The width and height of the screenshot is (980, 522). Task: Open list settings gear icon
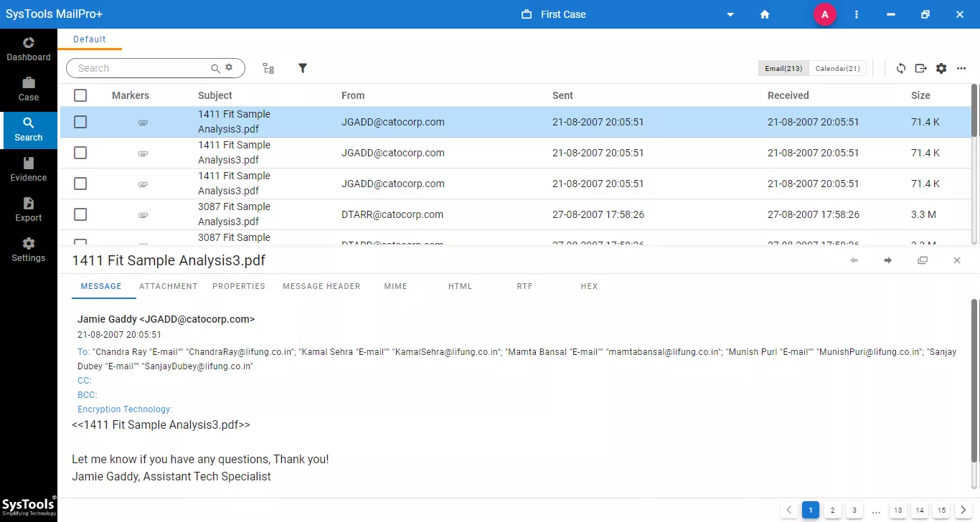[941, 68]
